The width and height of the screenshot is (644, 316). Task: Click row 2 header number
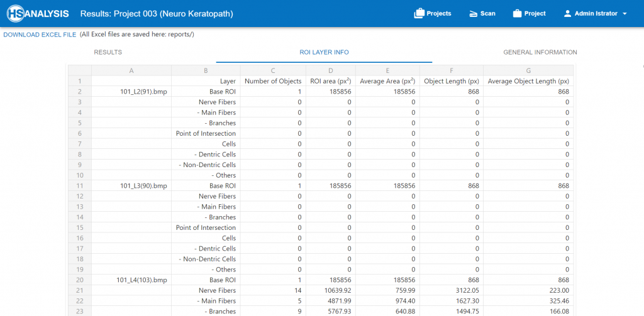click(80, 92)
